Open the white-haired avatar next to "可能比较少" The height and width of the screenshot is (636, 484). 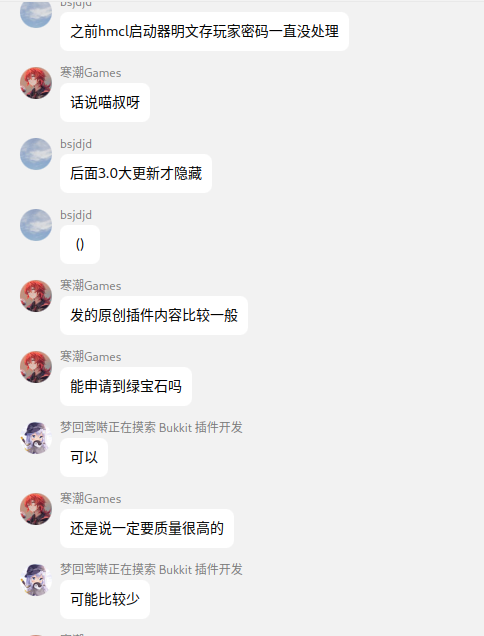coord(36,580)
